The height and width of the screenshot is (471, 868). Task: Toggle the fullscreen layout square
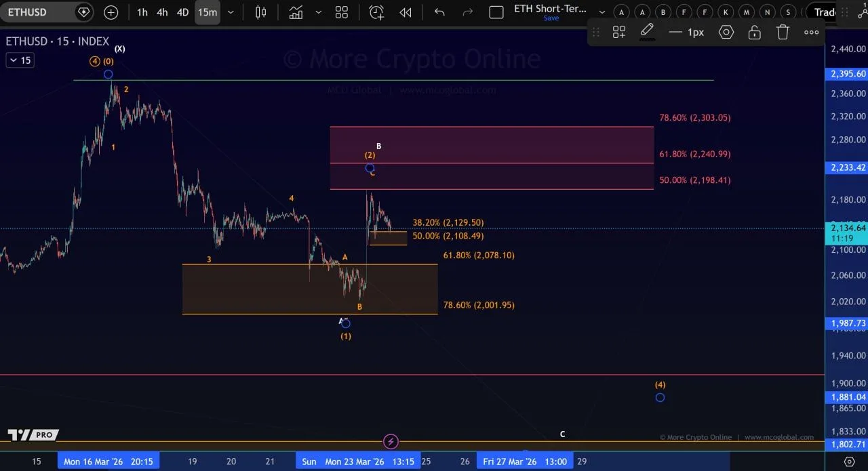(496, 12)
